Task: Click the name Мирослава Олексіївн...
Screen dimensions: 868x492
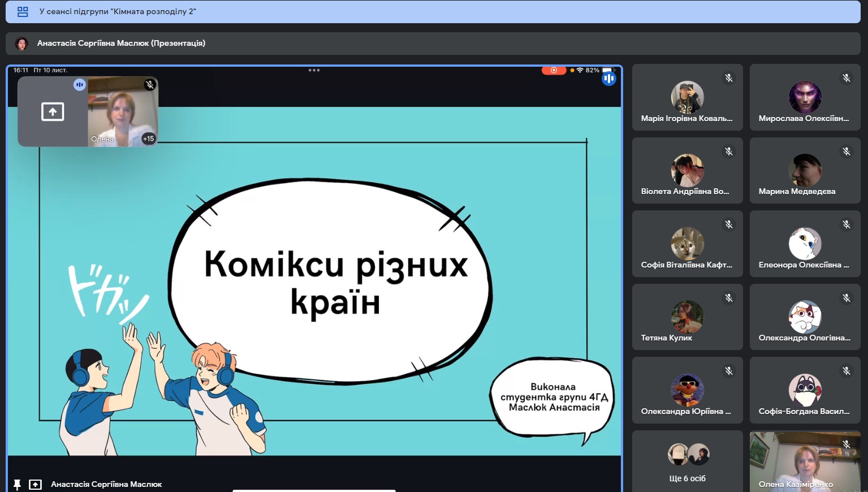Action: pyautogui.click(x=804, y=119)
